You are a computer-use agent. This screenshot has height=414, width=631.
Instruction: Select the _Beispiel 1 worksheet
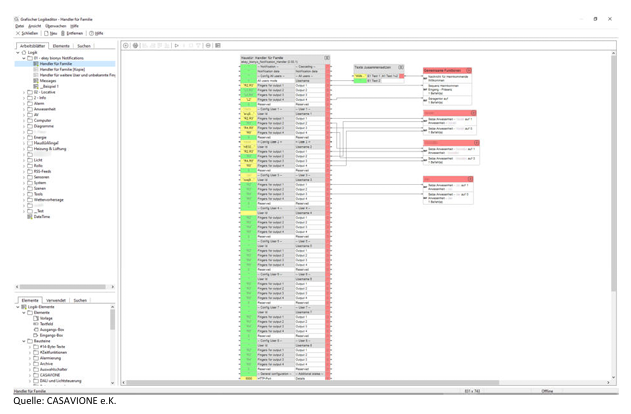(50, 87)
